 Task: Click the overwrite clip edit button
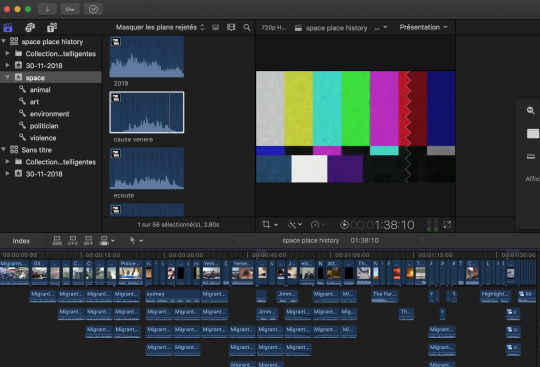tap(104, 241)
